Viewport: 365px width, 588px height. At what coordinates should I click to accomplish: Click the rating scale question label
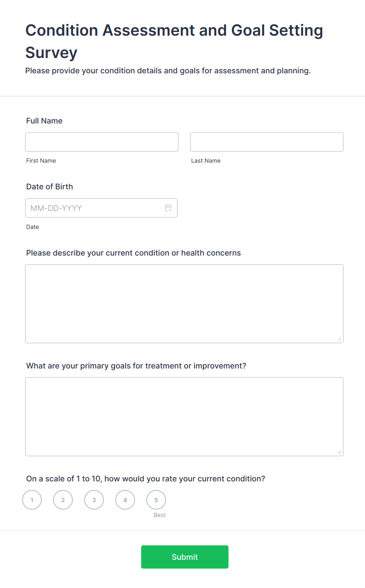(146, 479)
